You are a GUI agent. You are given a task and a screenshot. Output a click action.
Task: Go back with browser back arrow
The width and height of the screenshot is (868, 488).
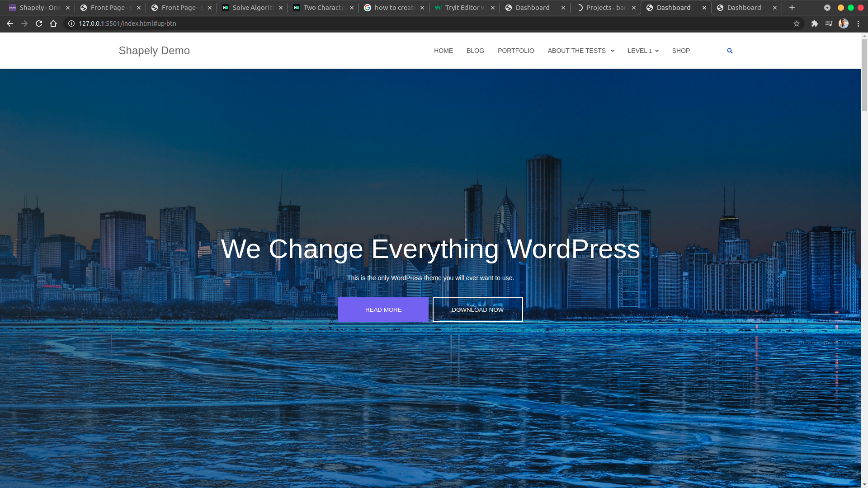(x=10, y=23)
